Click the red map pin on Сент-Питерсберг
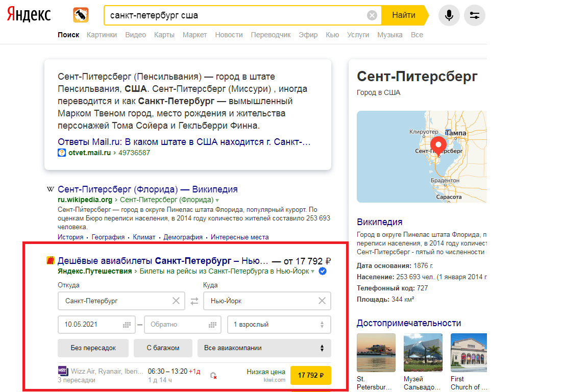 click(x=438, y=146)
